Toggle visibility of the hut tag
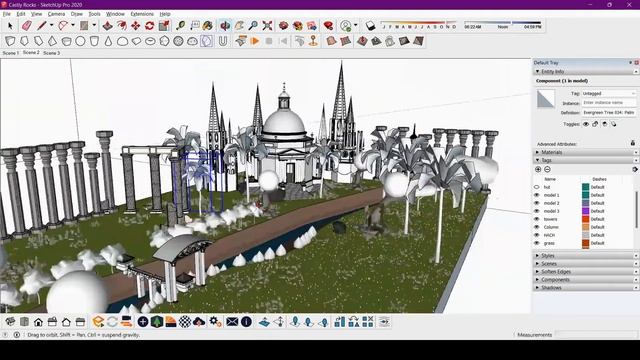Image resolution: width=640 pixels, height=360 pixels. (537, 187)
